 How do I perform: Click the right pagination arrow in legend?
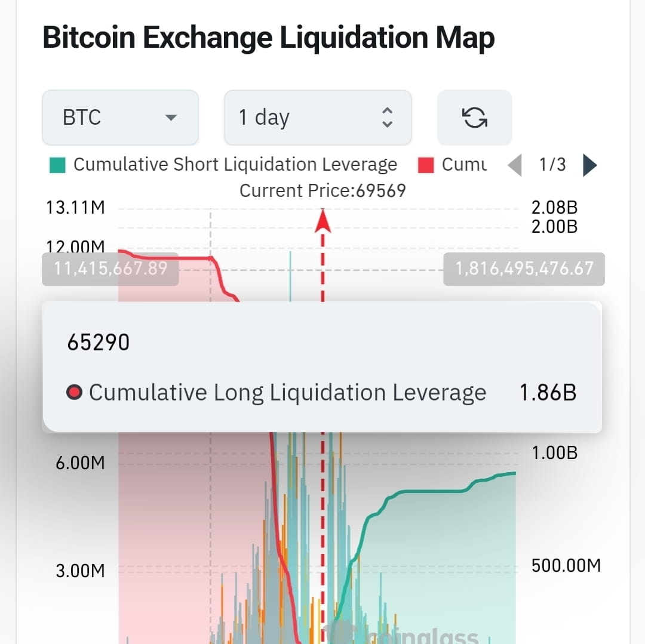[x=589, y=165]
